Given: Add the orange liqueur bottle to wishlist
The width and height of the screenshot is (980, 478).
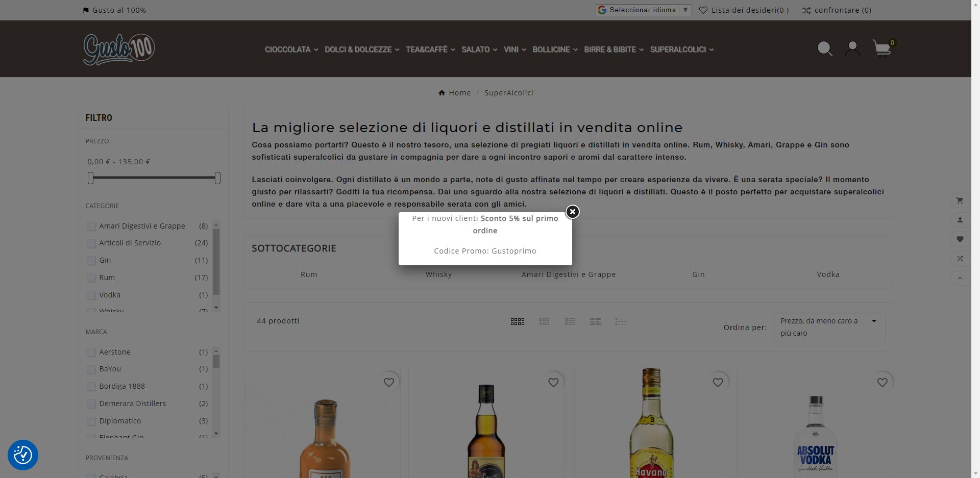Looking at the screenshot, I should pos(389,382).
